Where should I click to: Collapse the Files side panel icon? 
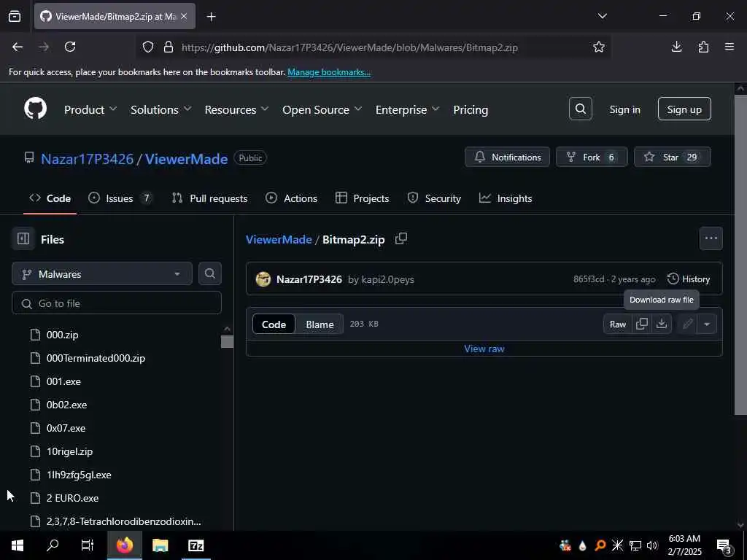tap(23, 239)
